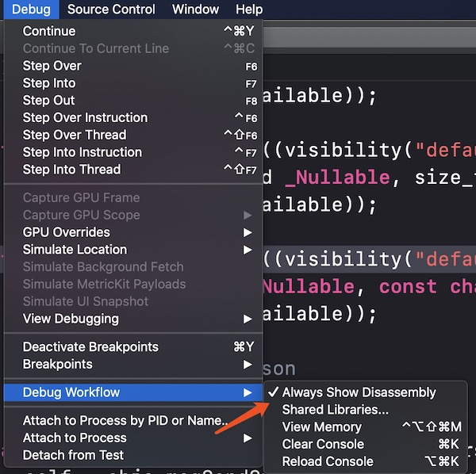Viewport: 476px width, 474px height.
Task: Open the Debug menu in menu bar
Action: (x=31, y=10)
